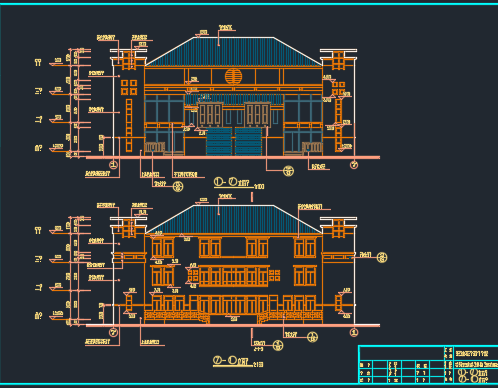Image resolution: width=498 pixels, height=388 pixels.
Task: Pick the blue hatched roof of the lower elevation
Action: tap(233, 220)
